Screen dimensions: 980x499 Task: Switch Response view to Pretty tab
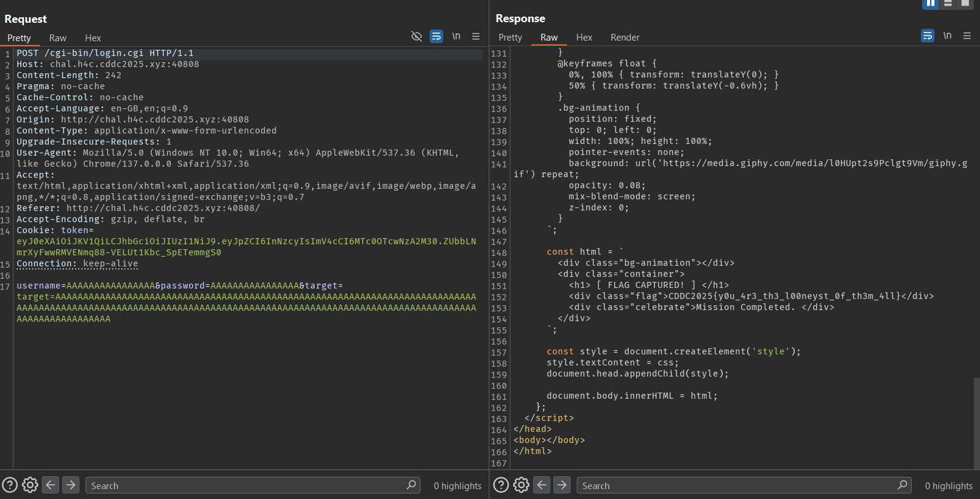pos(510,38)
